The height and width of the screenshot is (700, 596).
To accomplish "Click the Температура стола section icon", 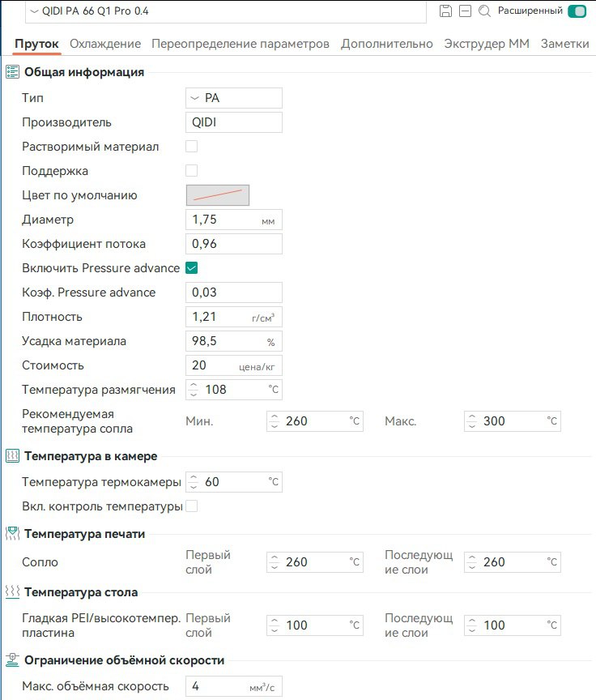I will click(x=12, y=592).
